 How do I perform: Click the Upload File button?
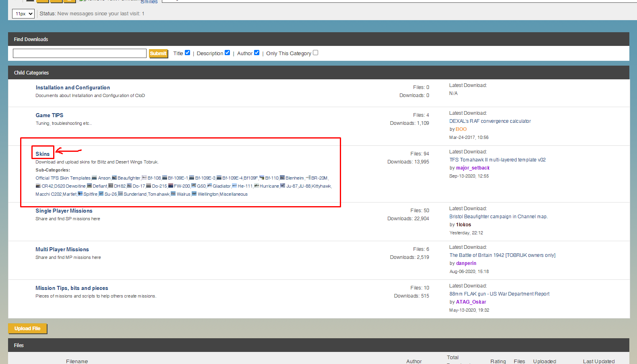27,329
